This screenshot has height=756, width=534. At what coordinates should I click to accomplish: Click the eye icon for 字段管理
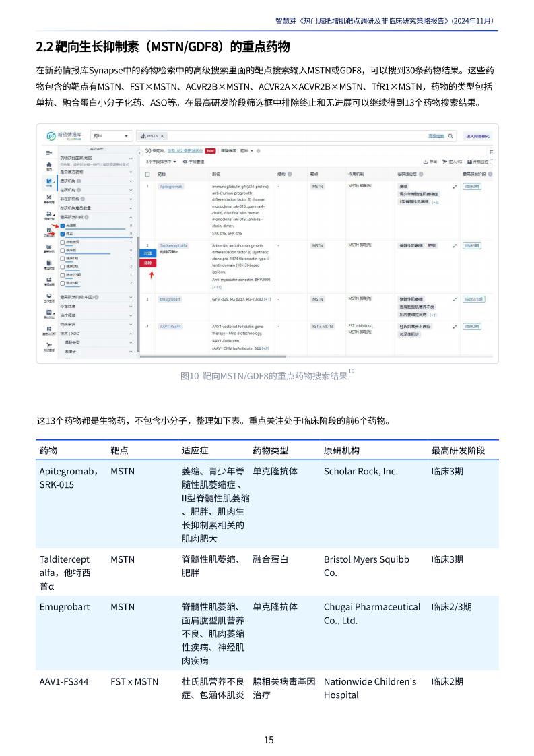(x=185, y=162)
